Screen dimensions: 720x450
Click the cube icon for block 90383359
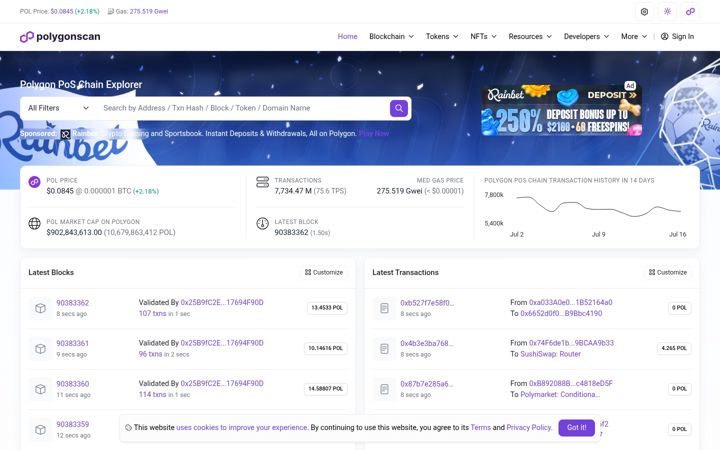pos(40,429)
